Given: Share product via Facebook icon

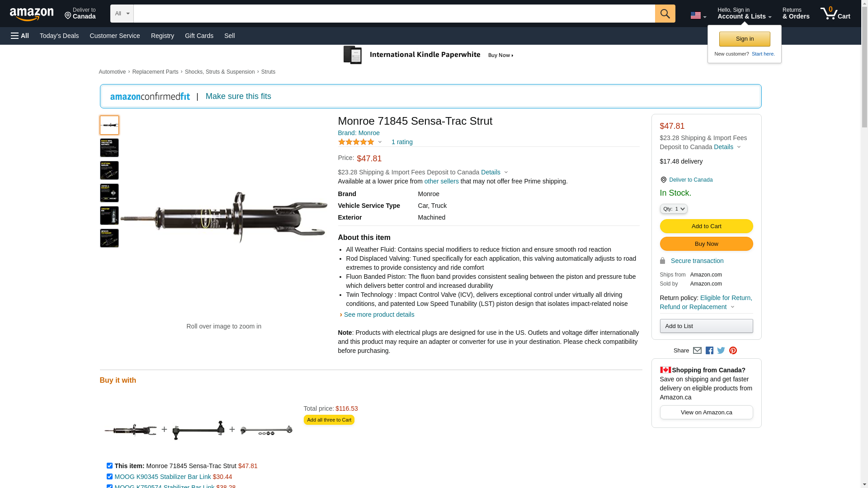Looking at the screenshot, I should tap(709, 351).
